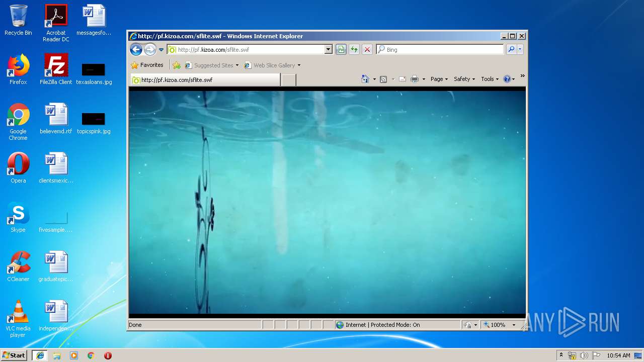Open the Safety menu
The width and height of the screenshot is (644, 362).
[464, 79]
